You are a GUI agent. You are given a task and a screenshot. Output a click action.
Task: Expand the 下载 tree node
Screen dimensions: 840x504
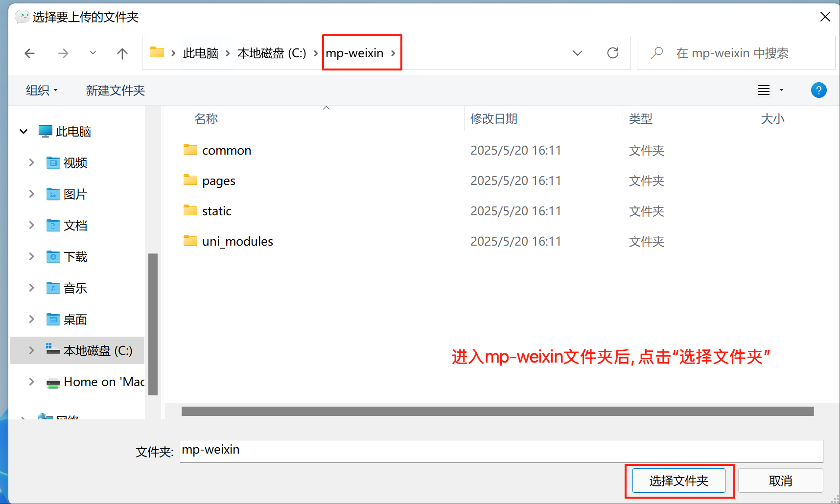[x=32, y=256]
